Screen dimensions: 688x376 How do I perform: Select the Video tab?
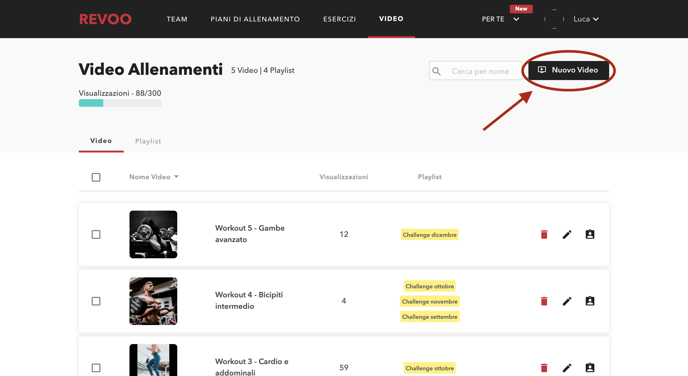pos(101,140)
